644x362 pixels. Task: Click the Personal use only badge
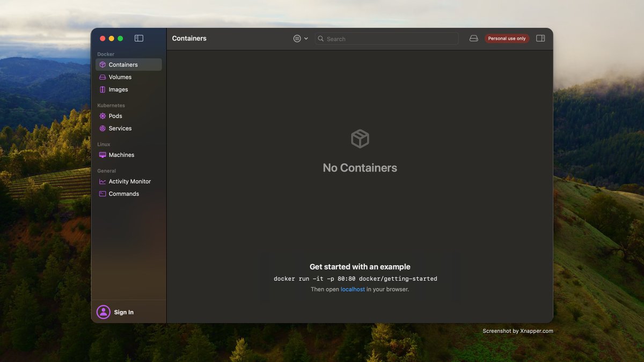[507, 39]
